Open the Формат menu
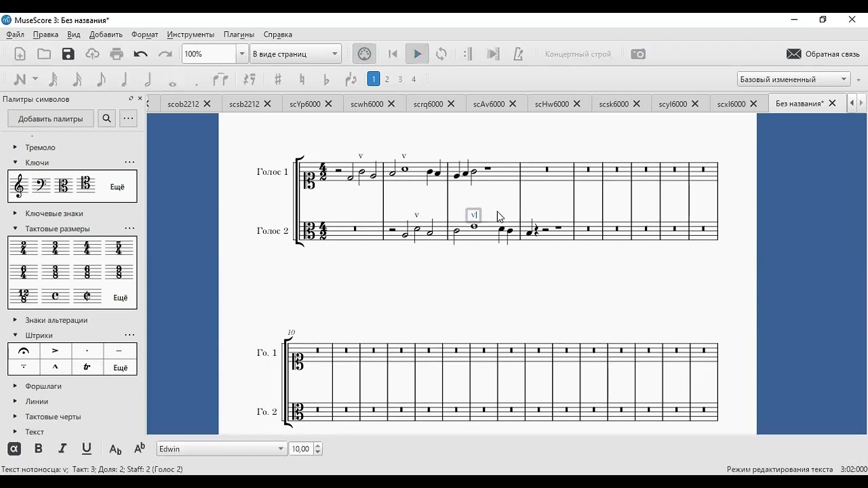 pyautogui.click(x=144, y=35)
